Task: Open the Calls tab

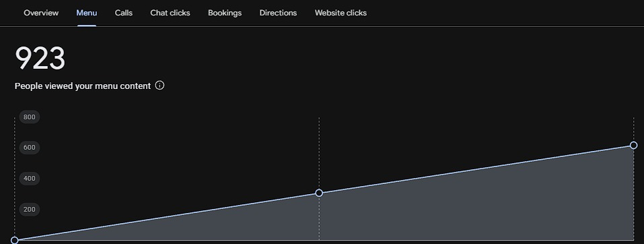Action: tap(124, 13)
